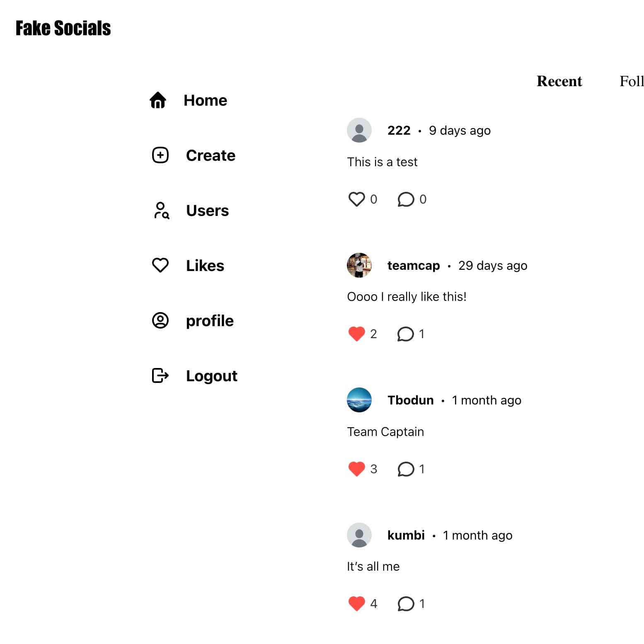The width and height of the screenshot is (644, 644).
Task: Unlike the kumbi 'It's all me' post
Action: pyautogui.click(x=357, y=604)
